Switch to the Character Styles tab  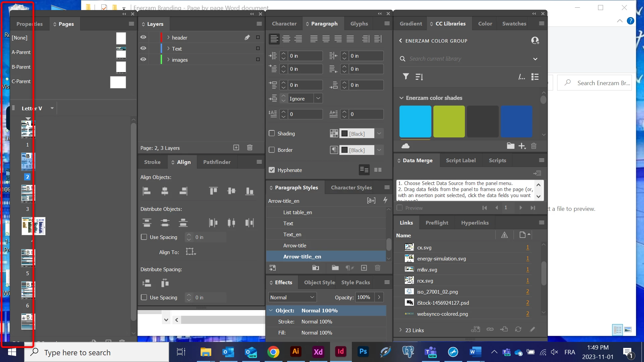pyautogui.click(x=351, y=188)
